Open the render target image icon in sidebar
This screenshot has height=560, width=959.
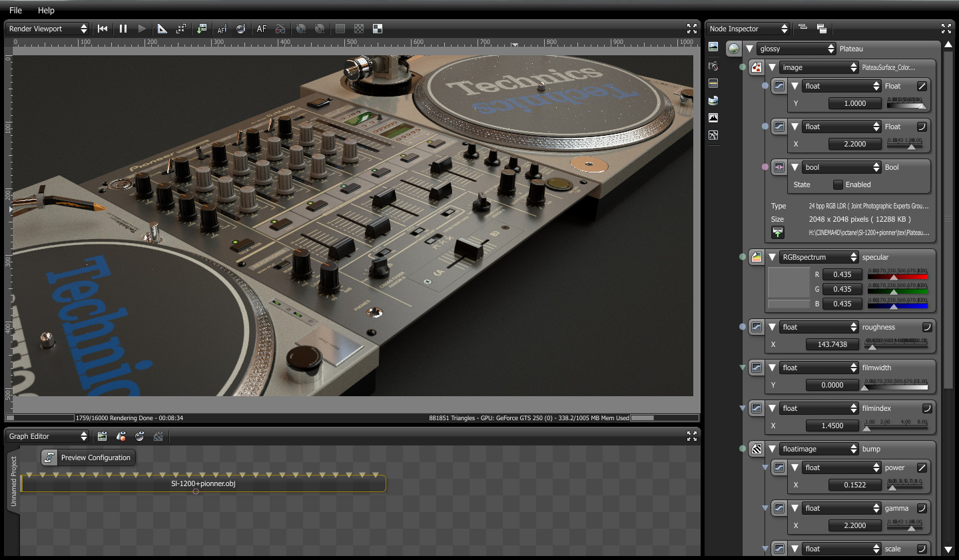[x=713, y=47]
